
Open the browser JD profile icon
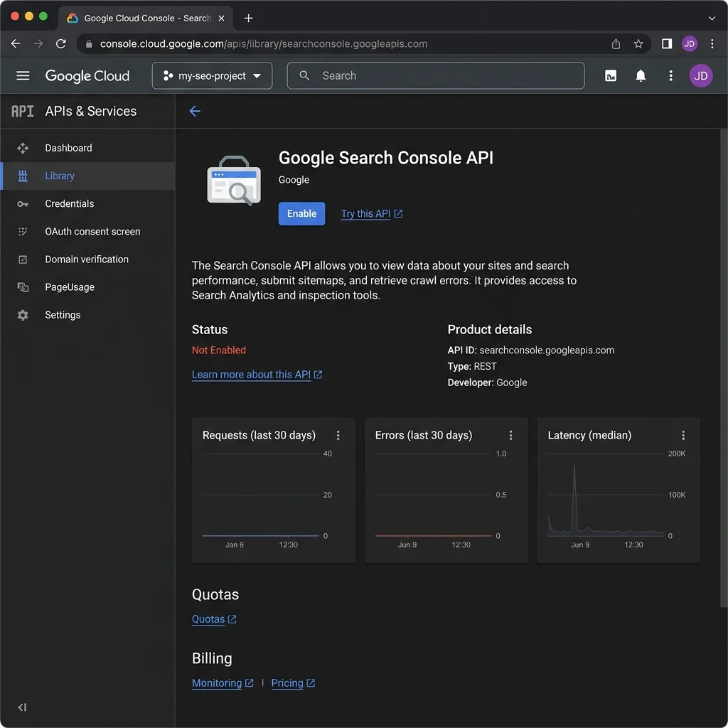(689, 43)
